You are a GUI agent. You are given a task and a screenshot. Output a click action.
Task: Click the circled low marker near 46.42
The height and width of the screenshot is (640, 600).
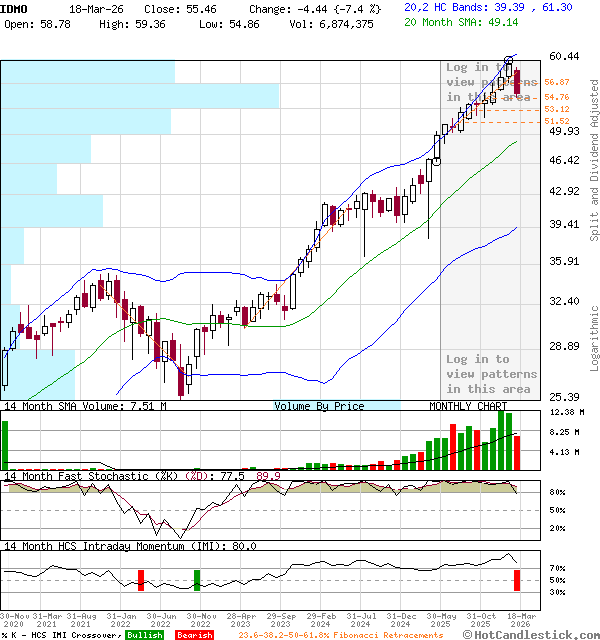click(x=436, y=160)
